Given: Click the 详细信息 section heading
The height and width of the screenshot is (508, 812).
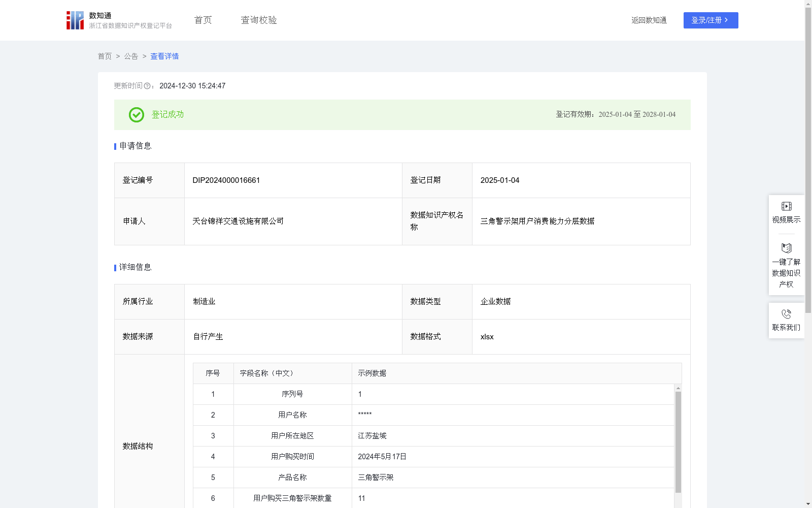Looking at the screenshot, I should [x=135, y=268].
